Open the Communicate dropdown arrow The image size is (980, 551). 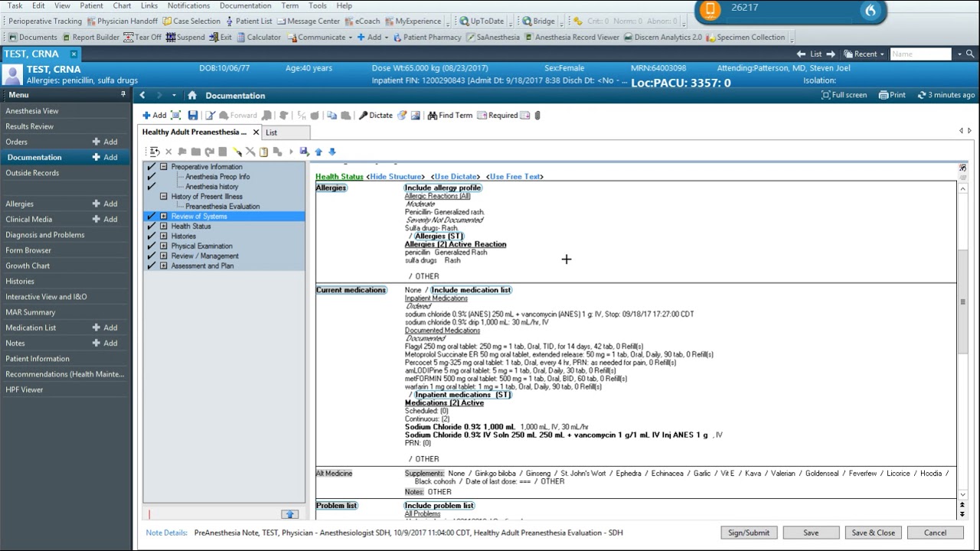[x=351, y=37]
